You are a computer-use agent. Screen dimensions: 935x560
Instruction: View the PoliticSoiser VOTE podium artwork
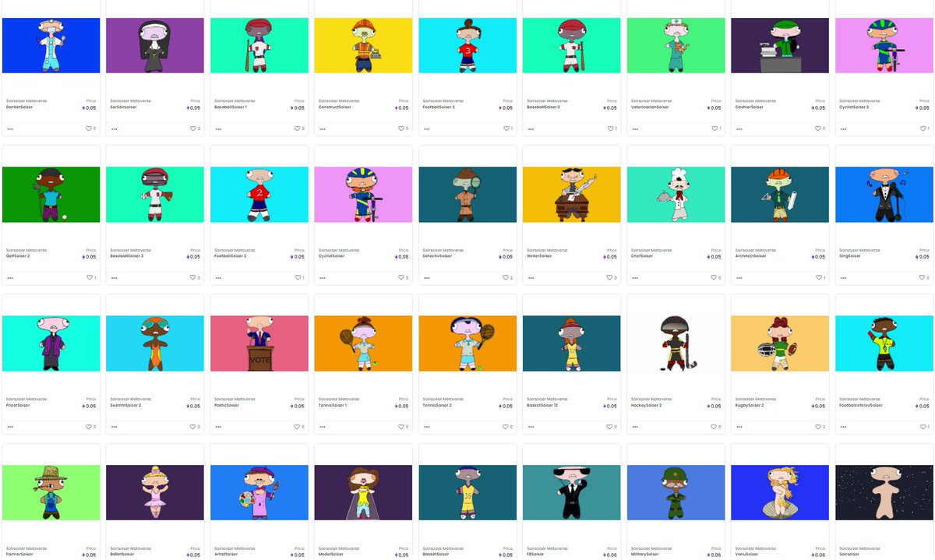pyautogui.click(x=259, y=343)
